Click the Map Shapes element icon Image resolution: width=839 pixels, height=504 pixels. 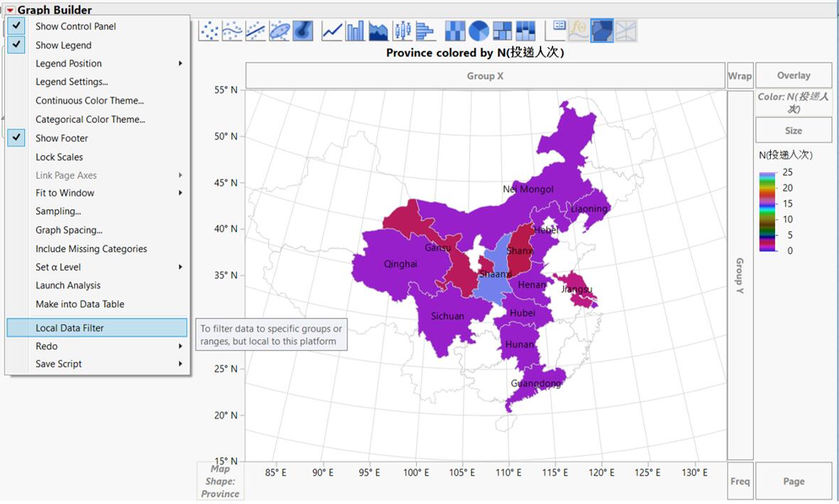pos(602,30)
